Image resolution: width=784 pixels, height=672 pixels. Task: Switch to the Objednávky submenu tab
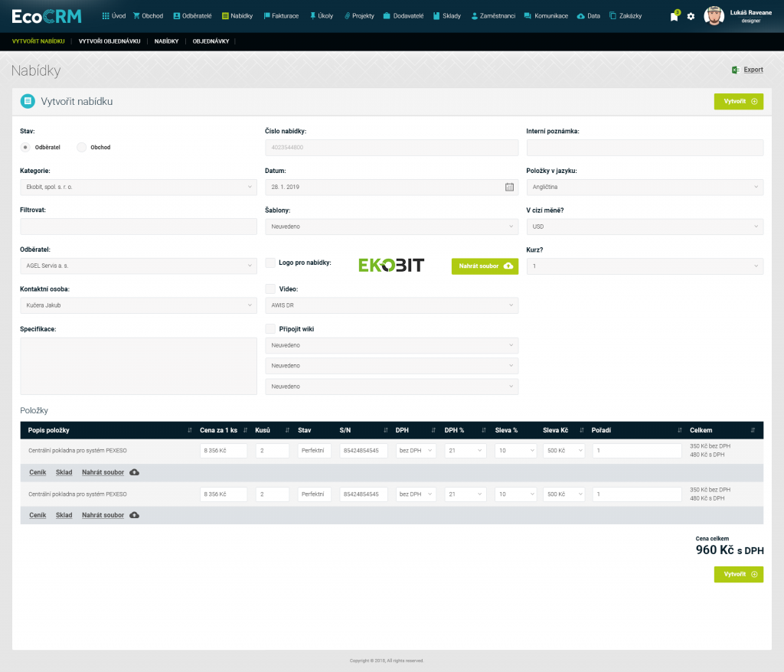211,41
